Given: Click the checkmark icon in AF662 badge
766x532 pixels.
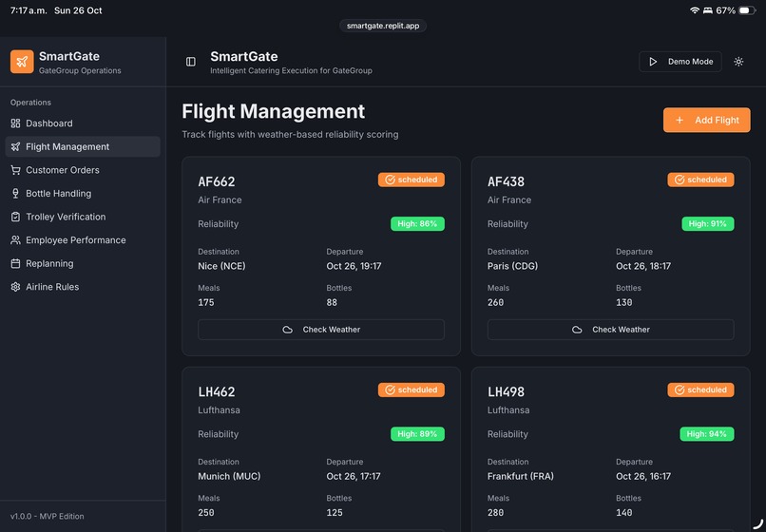Looking at the screenshot, I should point(390,180).
